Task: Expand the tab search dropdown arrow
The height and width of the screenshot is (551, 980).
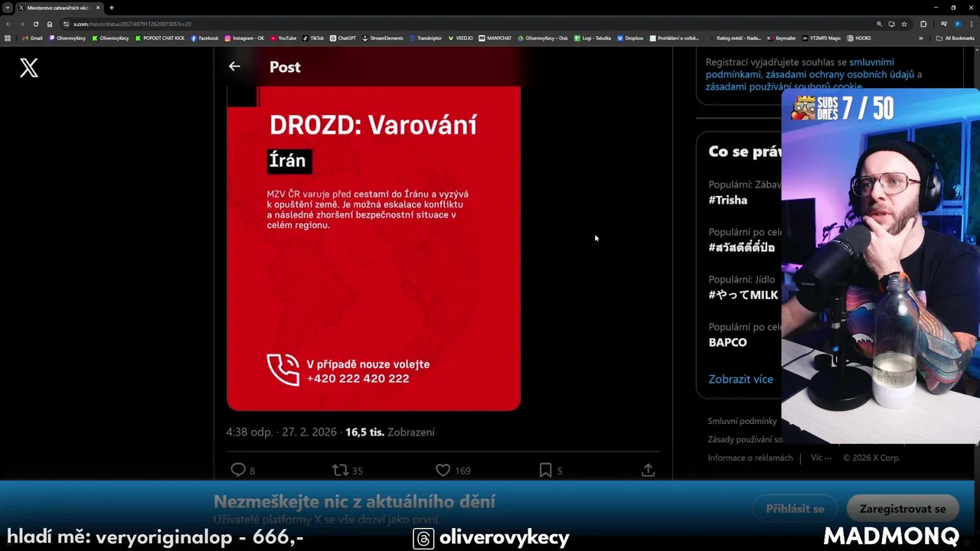Action: (8, 8)
